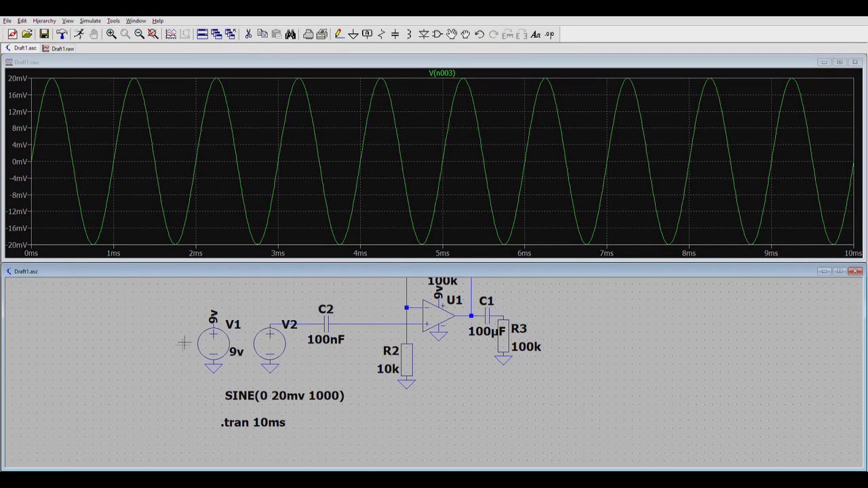Cut selection with the scissors icon
The image size is (868, 488).
point(248,34)
